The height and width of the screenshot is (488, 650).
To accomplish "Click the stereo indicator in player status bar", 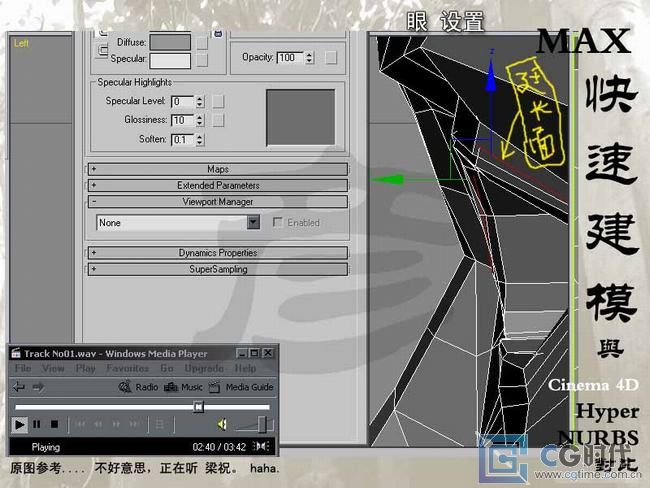I will coord(261,446).
